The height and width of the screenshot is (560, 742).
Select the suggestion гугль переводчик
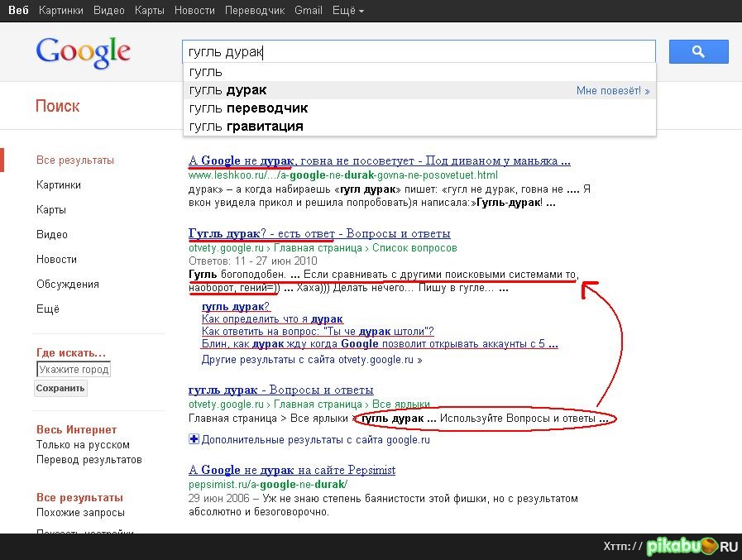coord(419,108)
